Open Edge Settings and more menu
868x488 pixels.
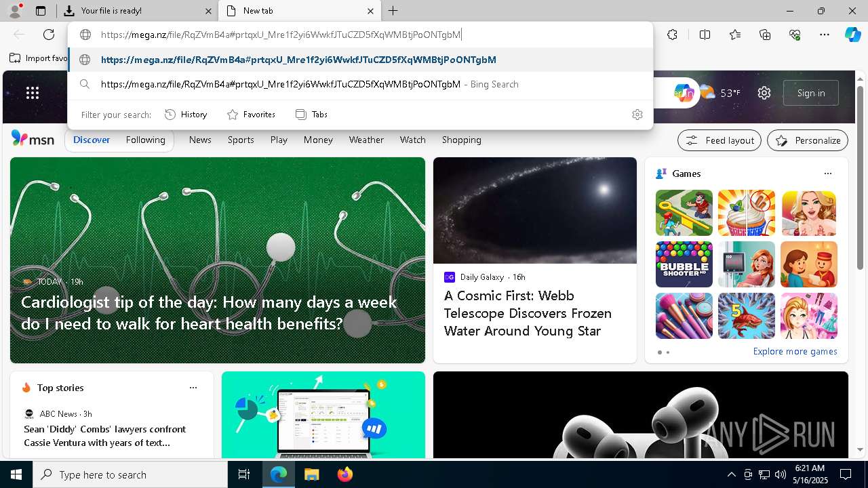pos(825,35)
